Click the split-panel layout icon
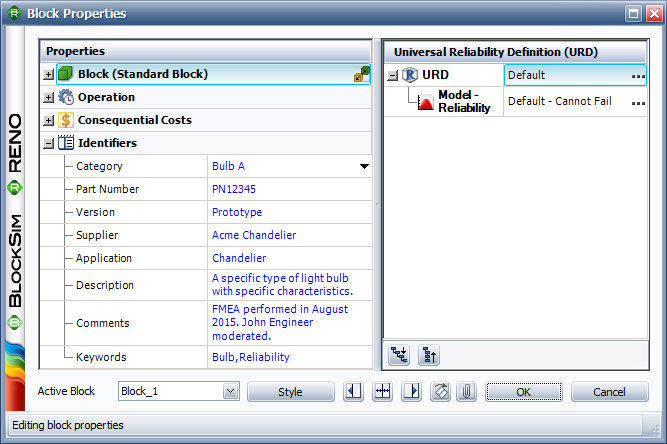This screenshot has height=444, width=667. 381,392
